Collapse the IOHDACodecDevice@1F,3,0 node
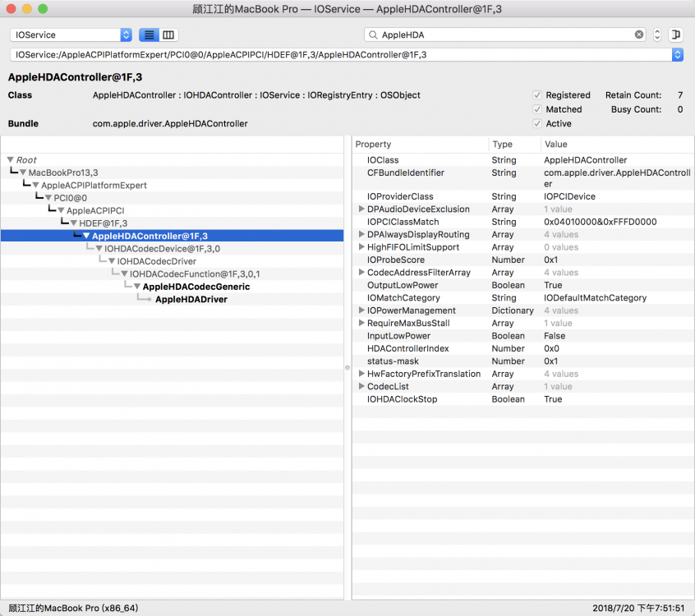Viewport: 695px width, 616px height. [x=99, y=249]
